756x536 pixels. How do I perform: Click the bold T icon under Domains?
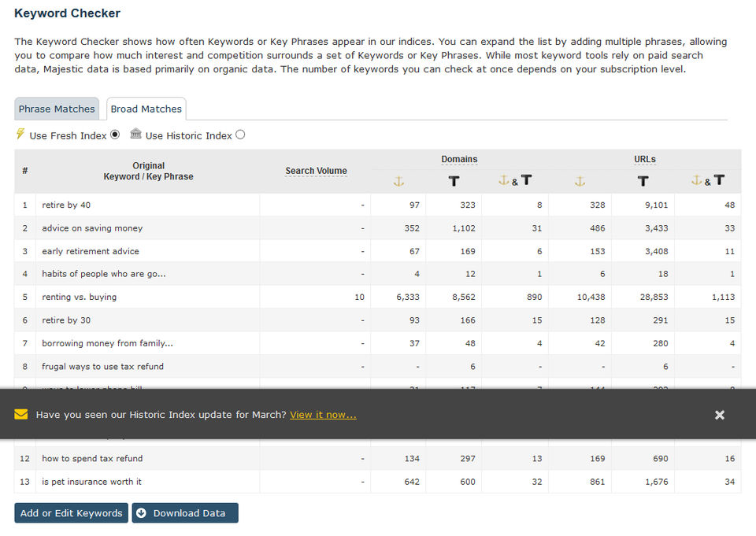(x=454, y=182)
